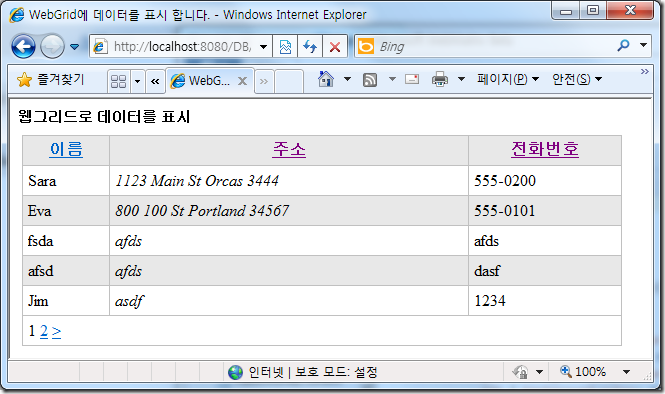
Task: Close the WebG... tab
Action: pyautogui.click(x=242, y=81)
